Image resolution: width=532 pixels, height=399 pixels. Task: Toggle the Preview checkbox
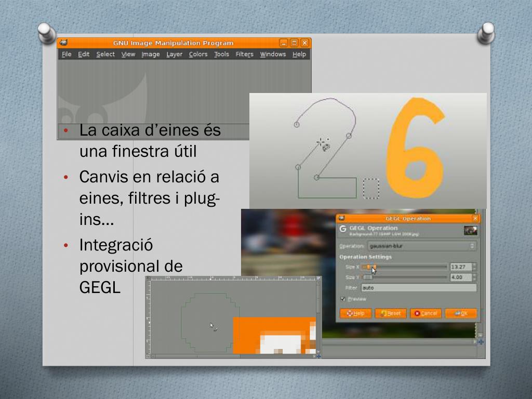[x=343, y=299]
